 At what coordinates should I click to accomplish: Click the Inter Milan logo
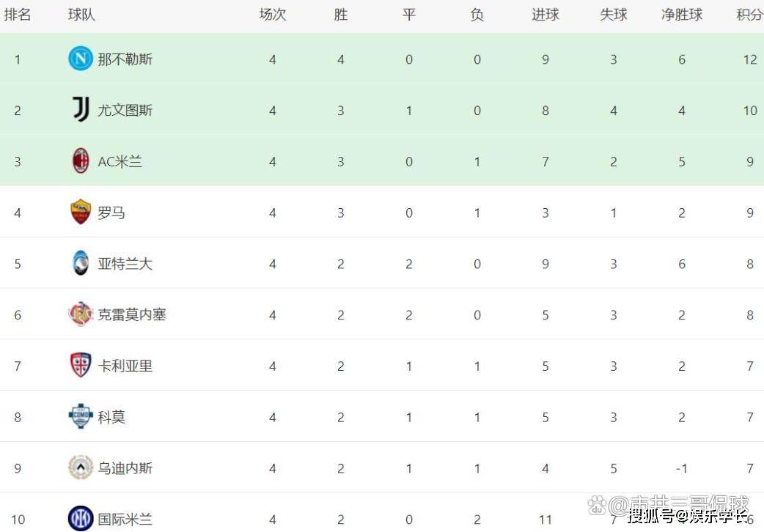tap(80, 519)
